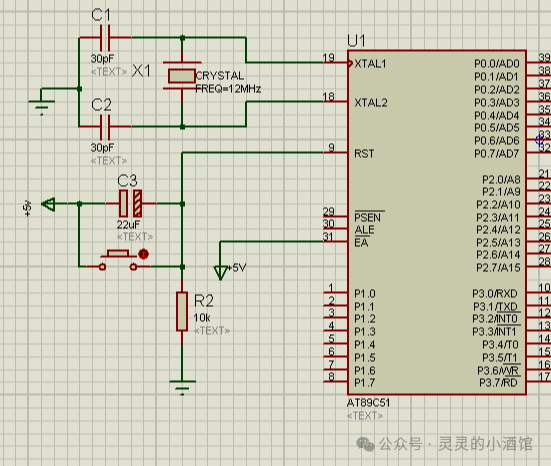
Task: Click the P1.3 pin 4
Action: 335,331
